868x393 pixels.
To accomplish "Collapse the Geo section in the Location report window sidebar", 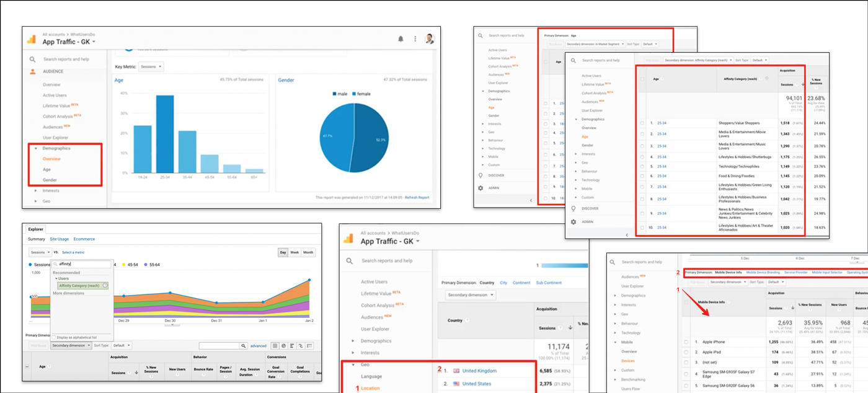I will point(353,364).
